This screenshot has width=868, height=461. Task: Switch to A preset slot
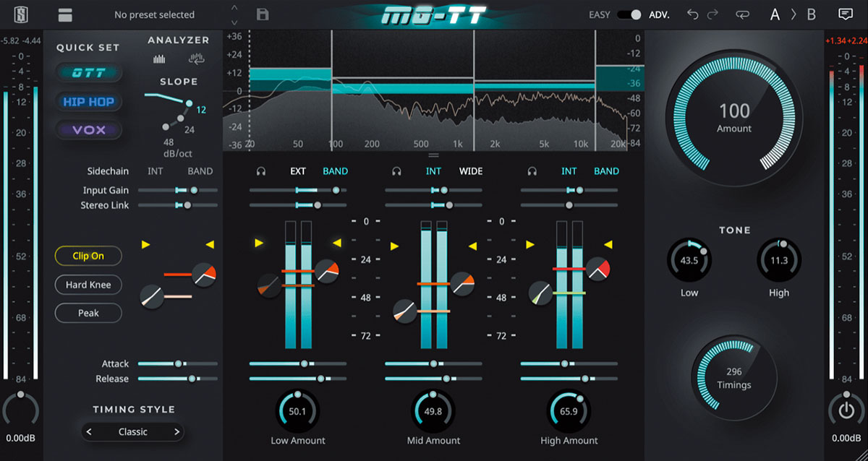(x=775, y=14)
